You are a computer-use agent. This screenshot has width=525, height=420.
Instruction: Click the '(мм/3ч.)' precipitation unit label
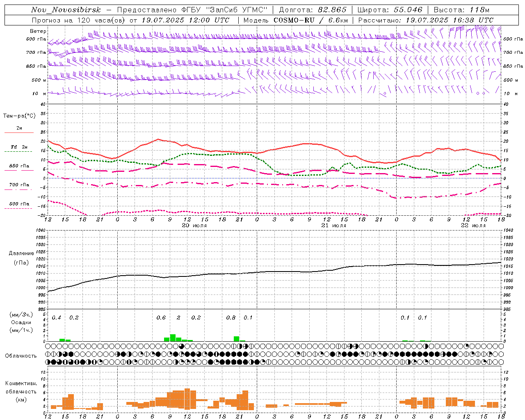click(21, 315)
